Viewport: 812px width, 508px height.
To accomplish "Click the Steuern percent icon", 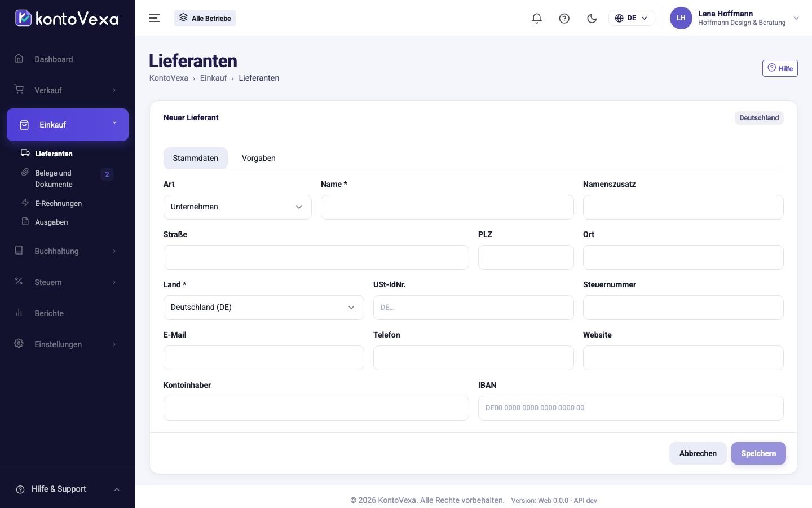I will (x=19, y=282).
